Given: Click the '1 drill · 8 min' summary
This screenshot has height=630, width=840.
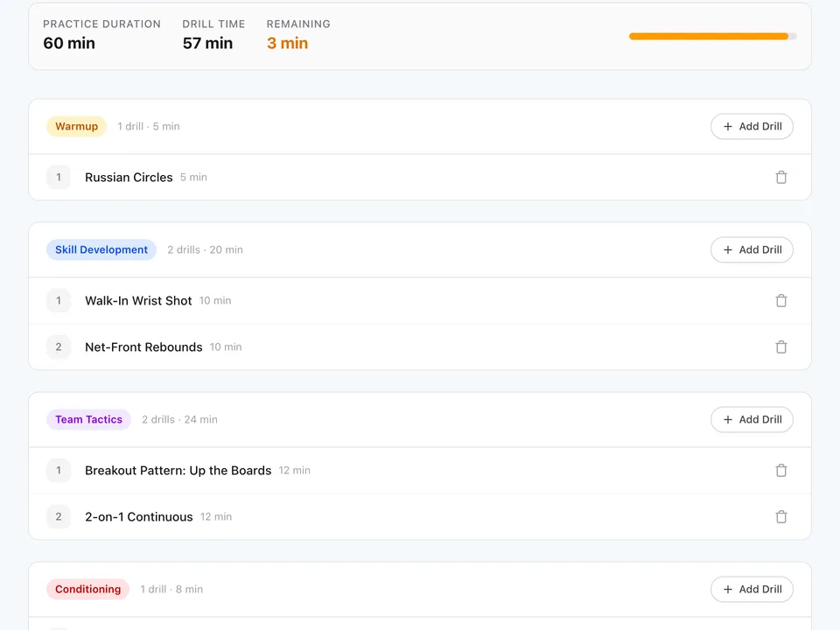Looking at the screenshot, I should [x=171, y=589].
